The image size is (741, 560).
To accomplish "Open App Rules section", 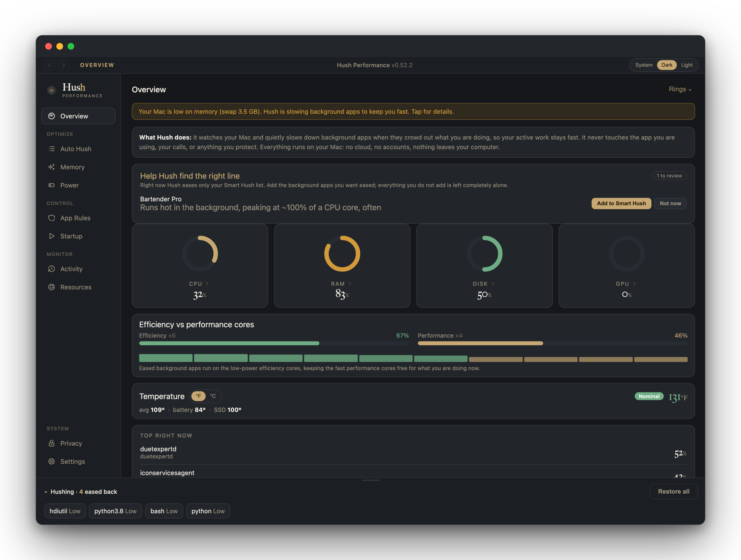I will point(78,218).
